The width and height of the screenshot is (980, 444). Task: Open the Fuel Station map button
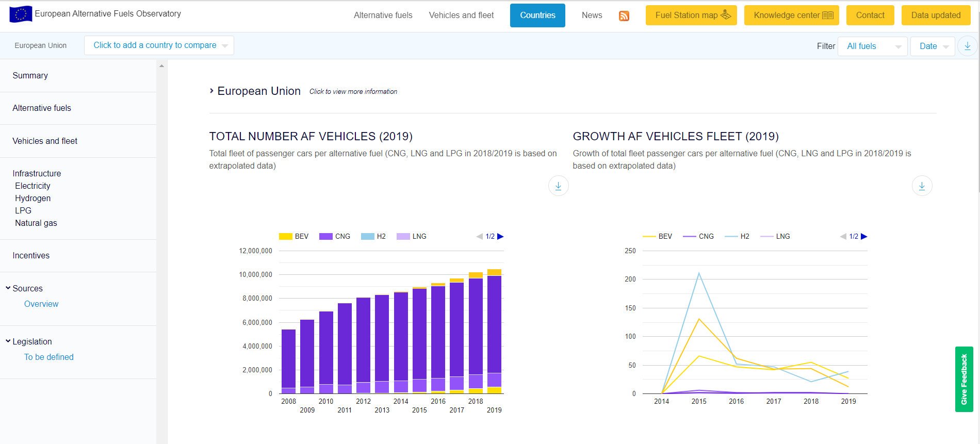coord(691,15)
